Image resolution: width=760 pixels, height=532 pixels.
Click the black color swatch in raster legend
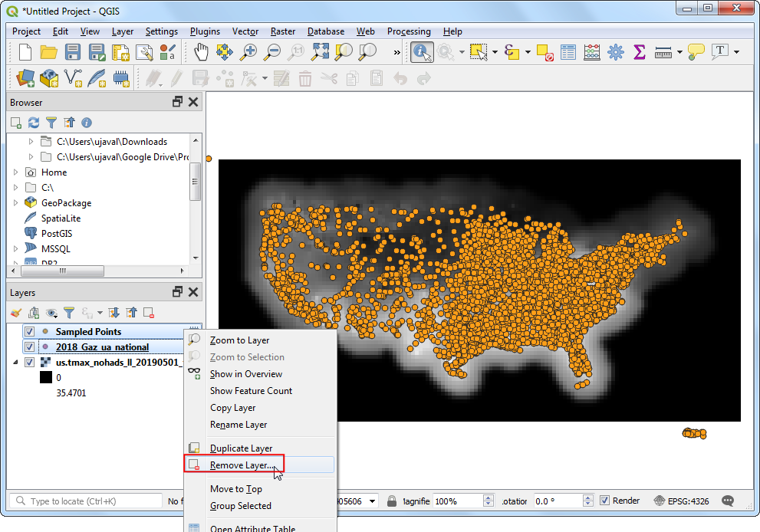coord(45,378)
